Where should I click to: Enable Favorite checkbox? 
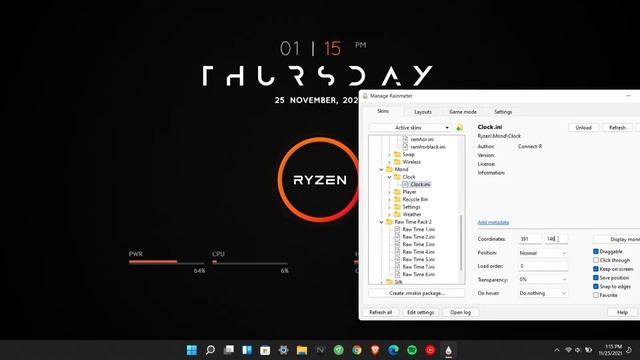tap(596, 295)
